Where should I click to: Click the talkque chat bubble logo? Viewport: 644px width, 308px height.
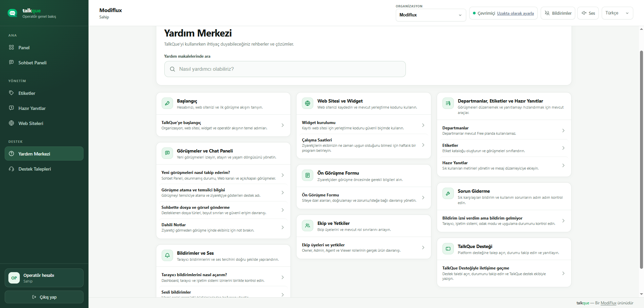point(12,13)
